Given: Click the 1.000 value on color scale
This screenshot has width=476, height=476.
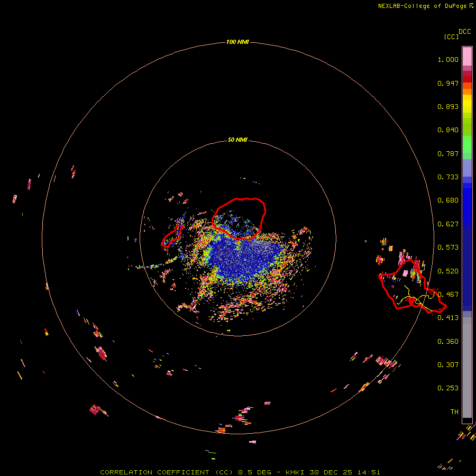Looking at the screenshot, I should click(448, 59).
